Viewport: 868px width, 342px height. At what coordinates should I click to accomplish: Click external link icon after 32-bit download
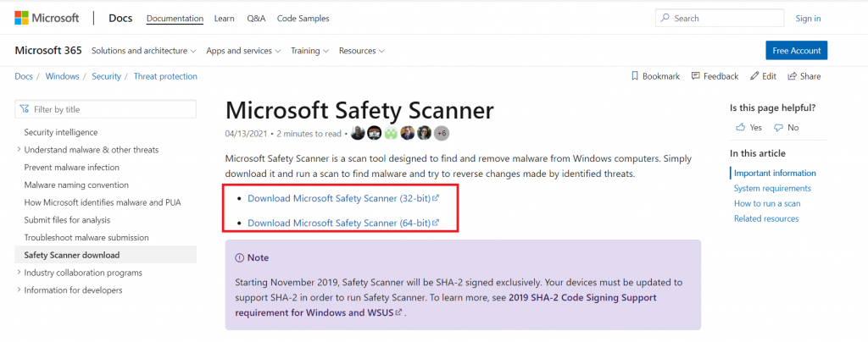[x=436, y=198]
